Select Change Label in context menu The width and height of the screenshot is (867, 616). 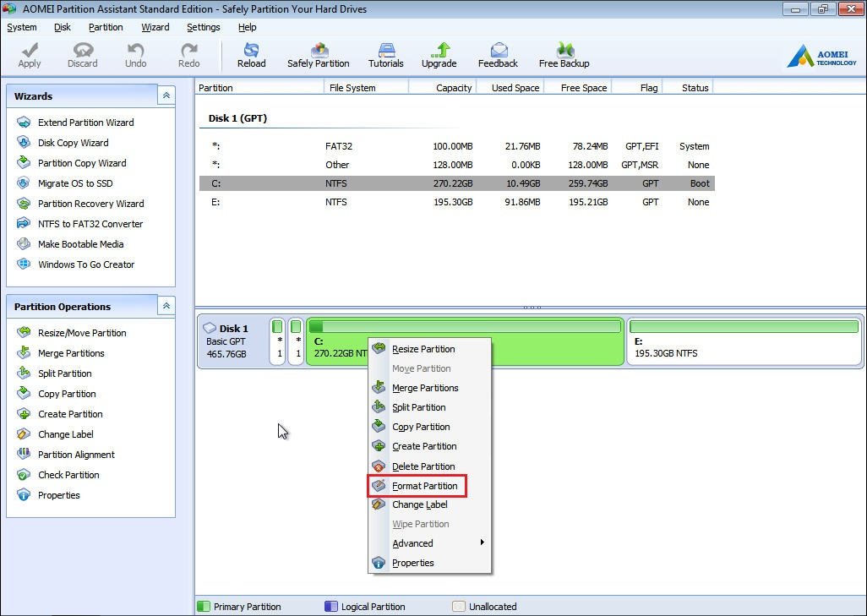[x=429, y=504]
